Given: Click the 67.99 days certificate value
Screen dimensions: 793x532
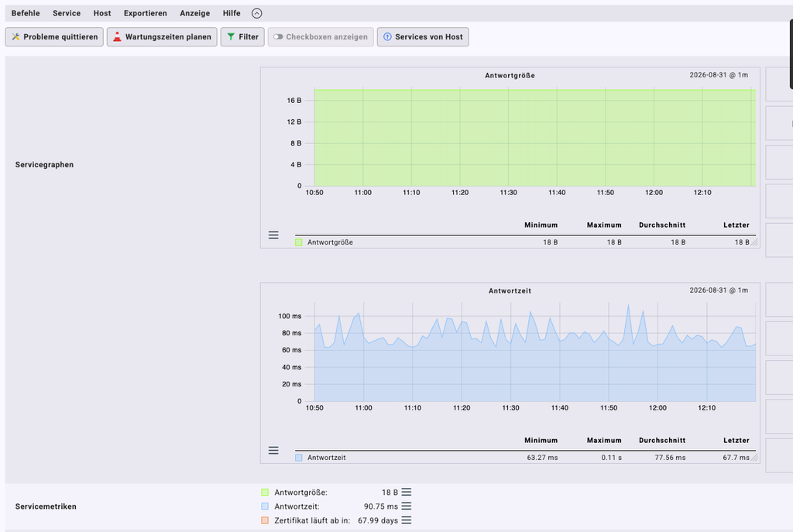Looking at the screenshot, I should (378, 520).
